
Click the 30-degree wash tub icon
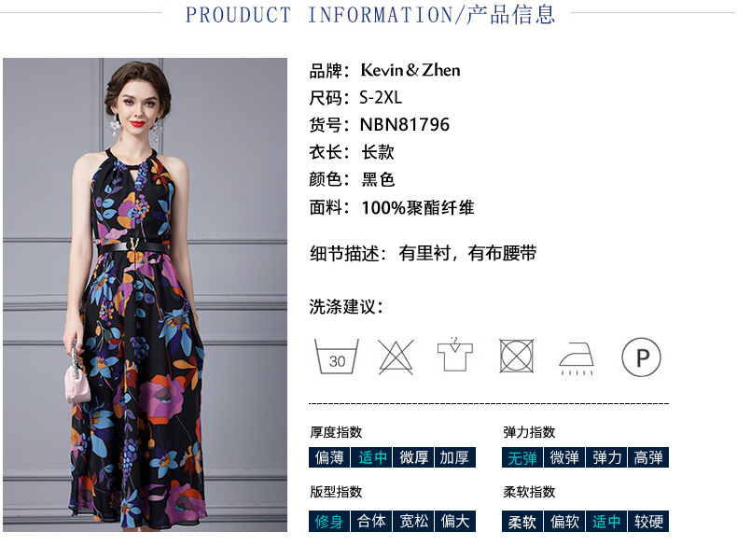point(337,356)
